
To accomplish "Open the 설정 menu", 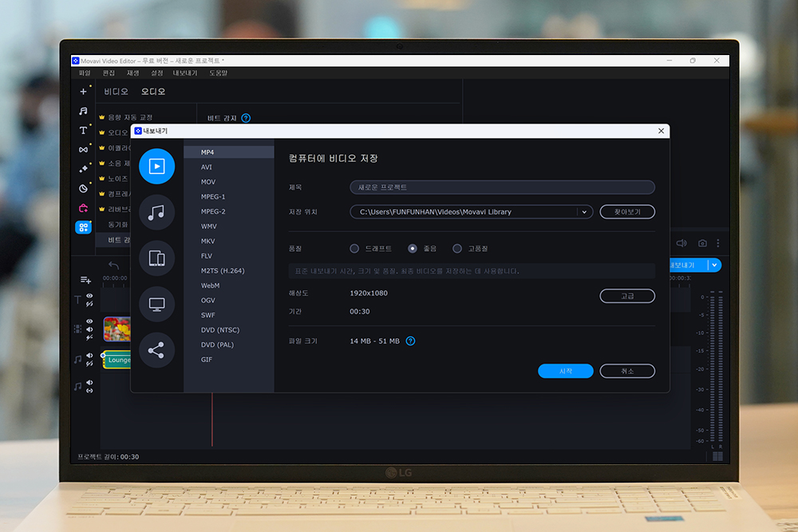I will coord(156,73).
